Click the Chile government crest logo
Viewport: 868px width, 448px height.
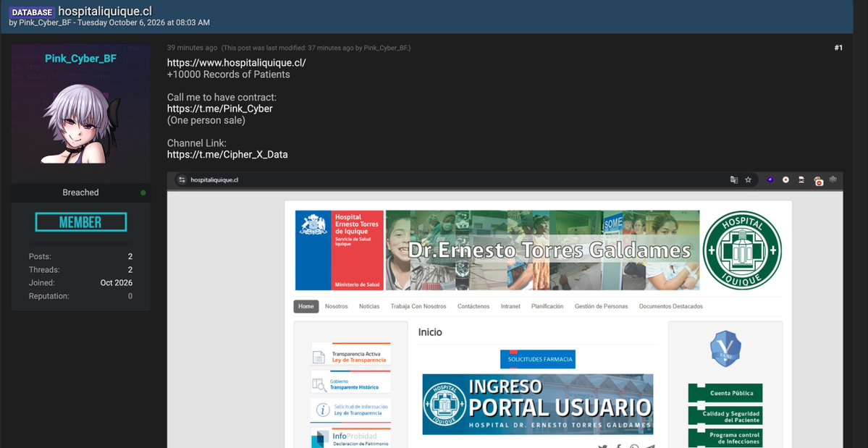[x=313, y=224]
